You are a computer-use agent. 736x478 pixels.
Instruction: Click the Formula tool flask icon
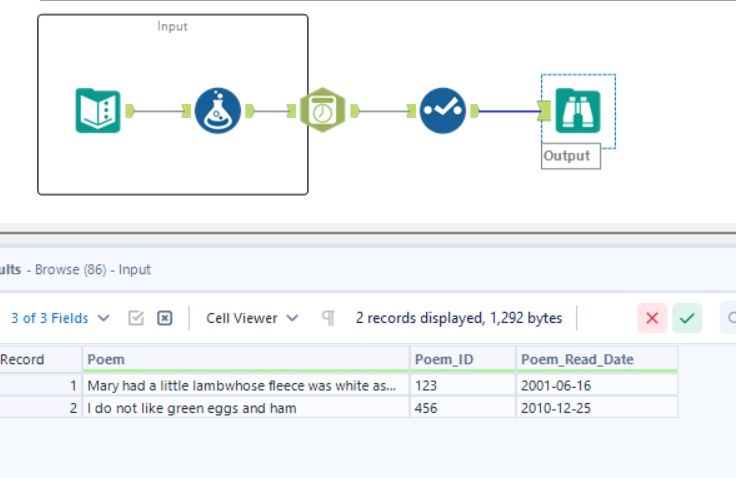click(x=217, y=111)
